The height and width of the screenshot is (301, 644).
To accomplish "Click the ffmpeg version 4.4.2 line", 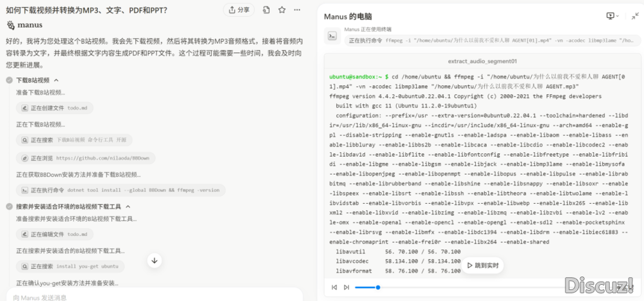I will (x=466, y=96).
